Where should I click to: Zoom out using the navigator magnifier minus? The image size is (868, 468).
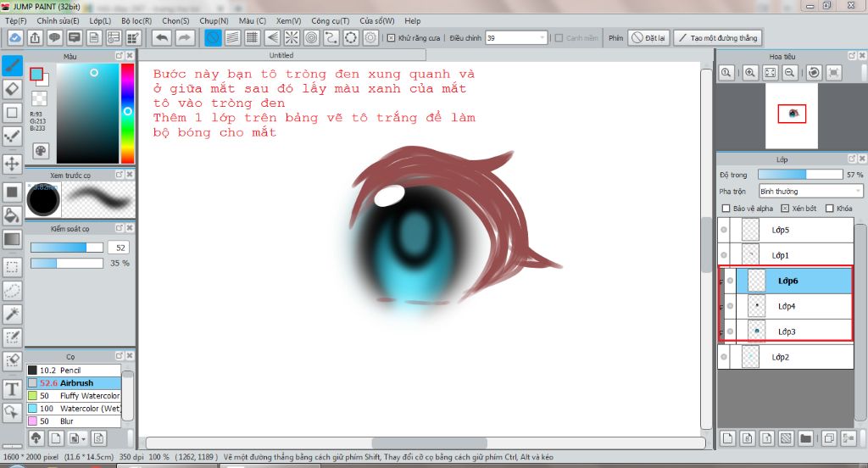click(x=790, y=73)
